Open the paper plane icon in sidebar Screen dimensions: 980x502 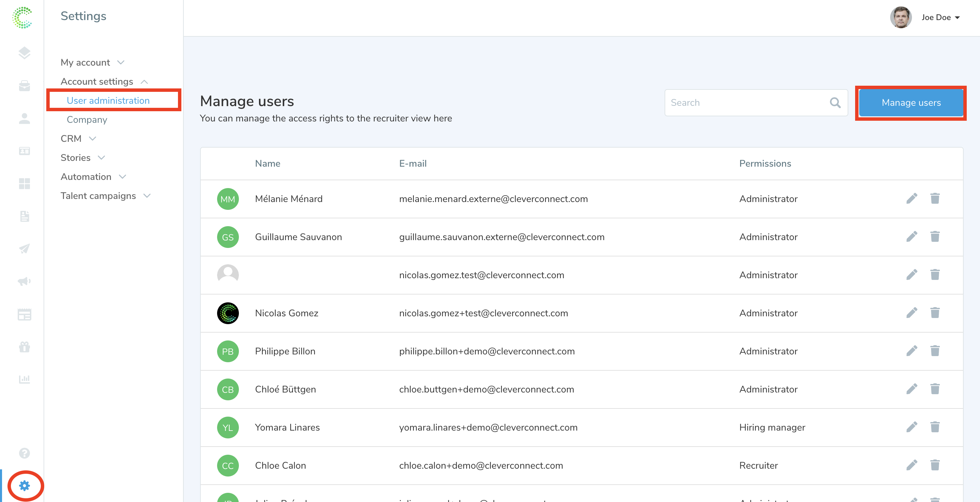[x=24, y=249]
